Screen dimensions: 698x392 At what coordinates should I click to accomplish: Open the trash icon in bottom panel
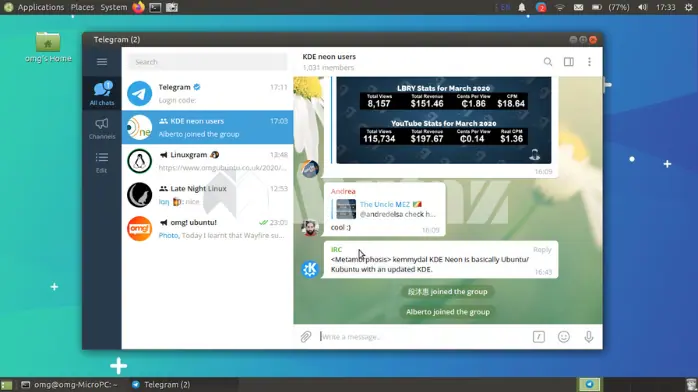click(x=691, y=384)
